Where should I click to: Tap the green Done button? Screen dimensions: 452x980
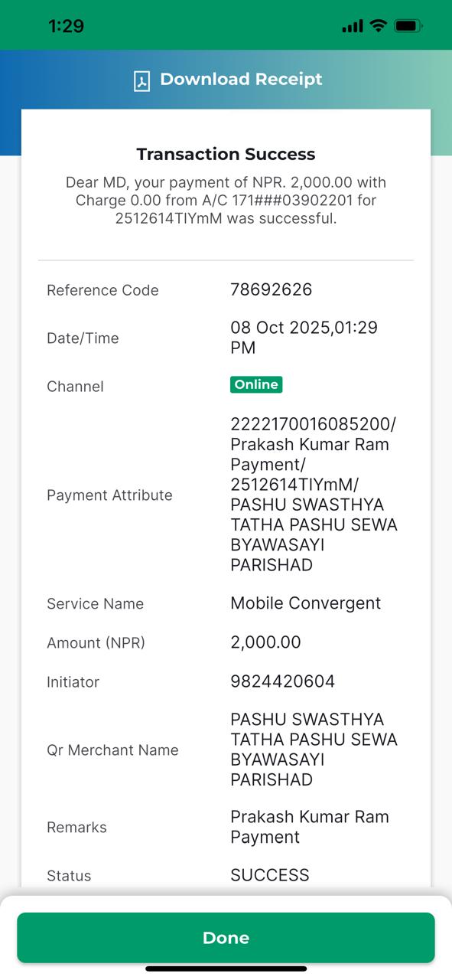point(226,938)
